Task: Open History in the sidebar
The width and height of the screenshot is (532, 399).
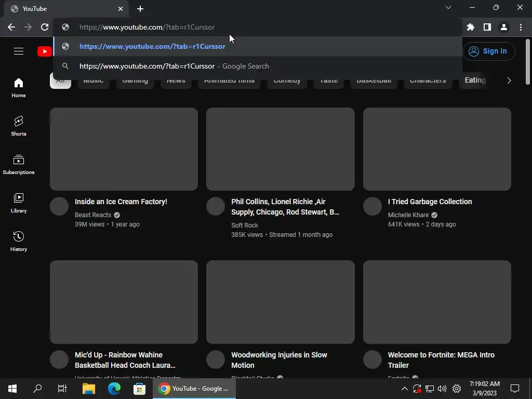Action: tap(19, 241)
